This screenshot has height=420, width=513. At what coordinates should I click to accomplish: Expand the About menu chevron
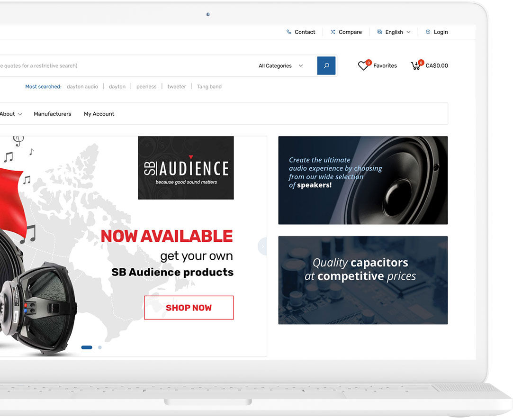click(x=19, y=114)
